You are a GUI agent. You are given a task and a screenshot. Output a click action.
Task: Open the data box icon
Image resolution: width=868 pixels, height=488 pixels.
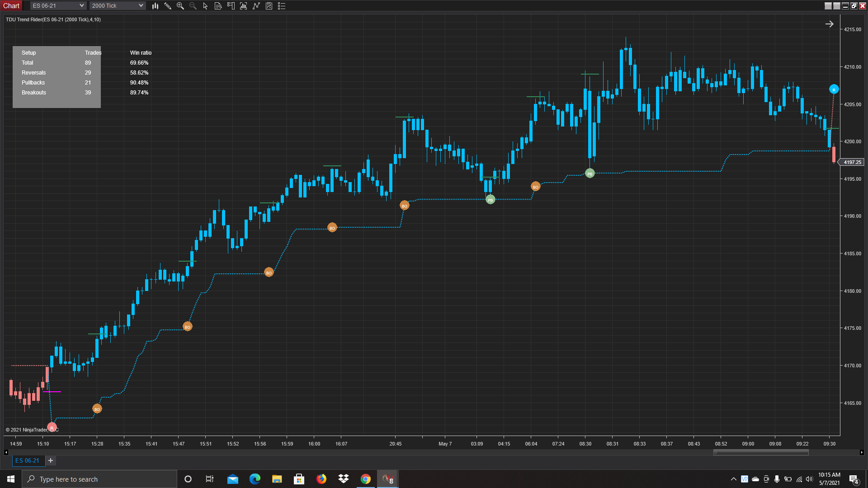[x=218, y=6]
